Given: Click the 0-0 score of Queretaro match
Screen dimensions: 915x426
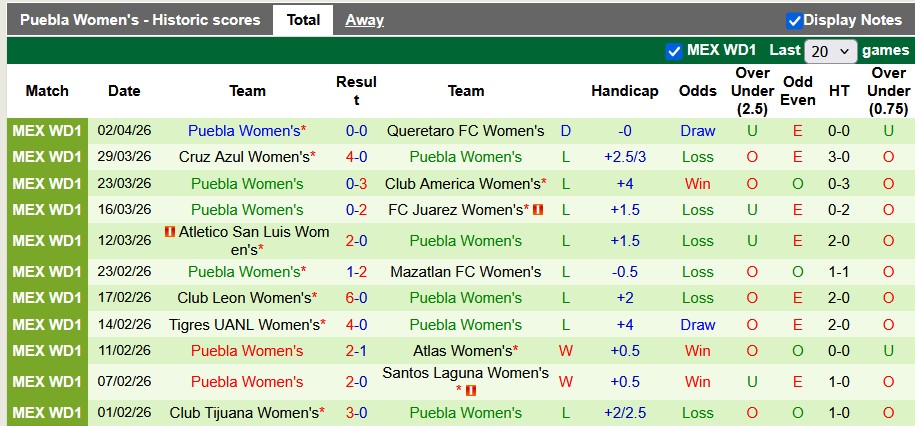Looking at the screenshot, I should tap(356, 131).
